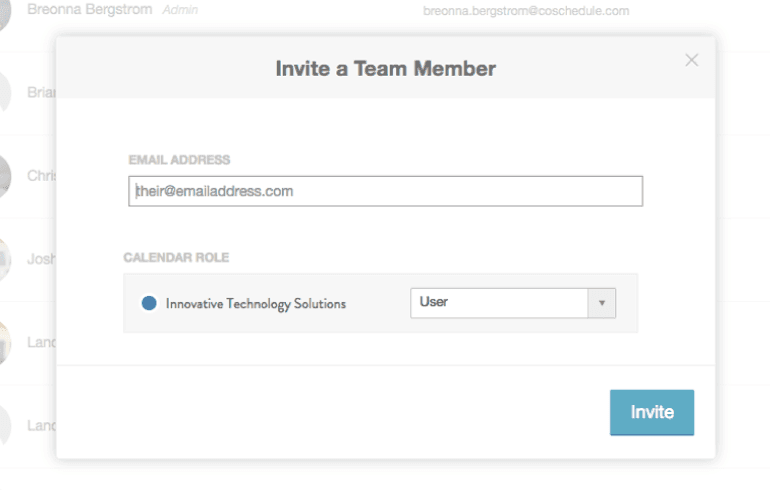Click the partially hidden Brian name

coord(41,93)
